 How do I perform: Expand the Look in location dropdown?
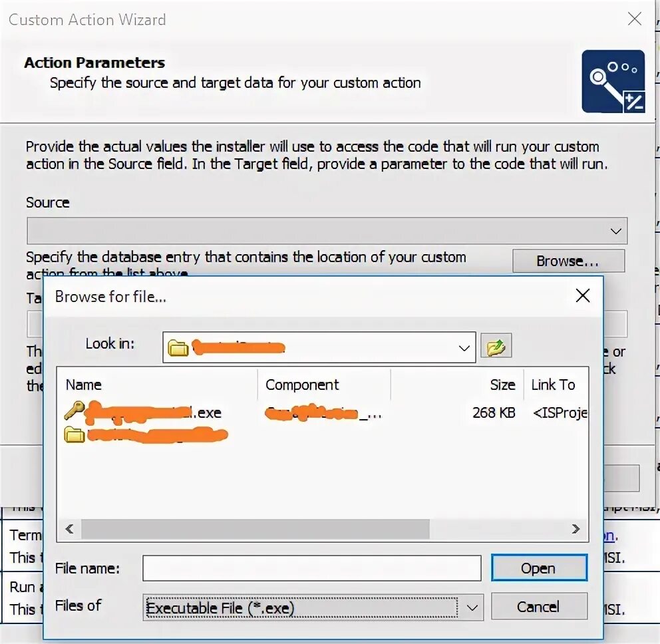coord(464,345)
